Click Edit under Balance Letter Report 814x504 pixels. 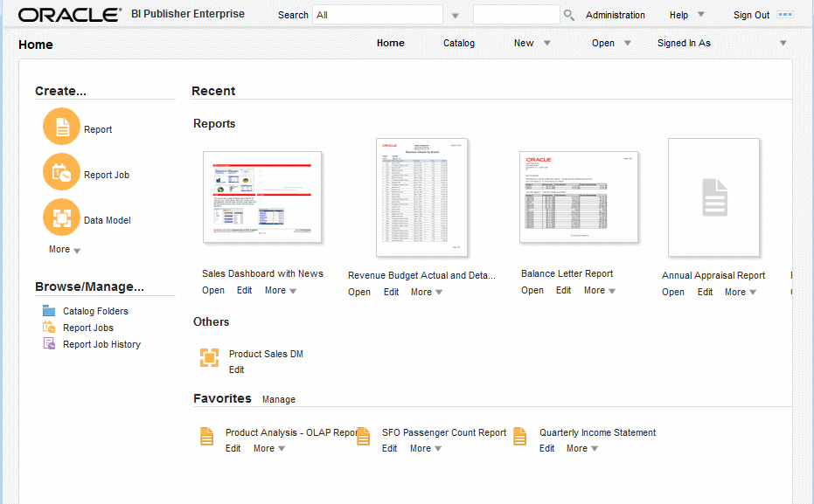point(564,290)
